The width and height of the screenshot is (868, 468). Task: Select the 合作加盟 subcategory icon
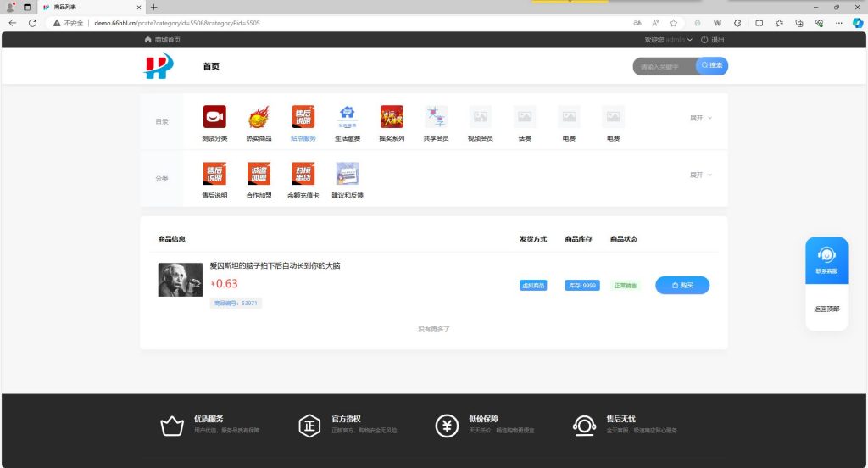point(259,174)
